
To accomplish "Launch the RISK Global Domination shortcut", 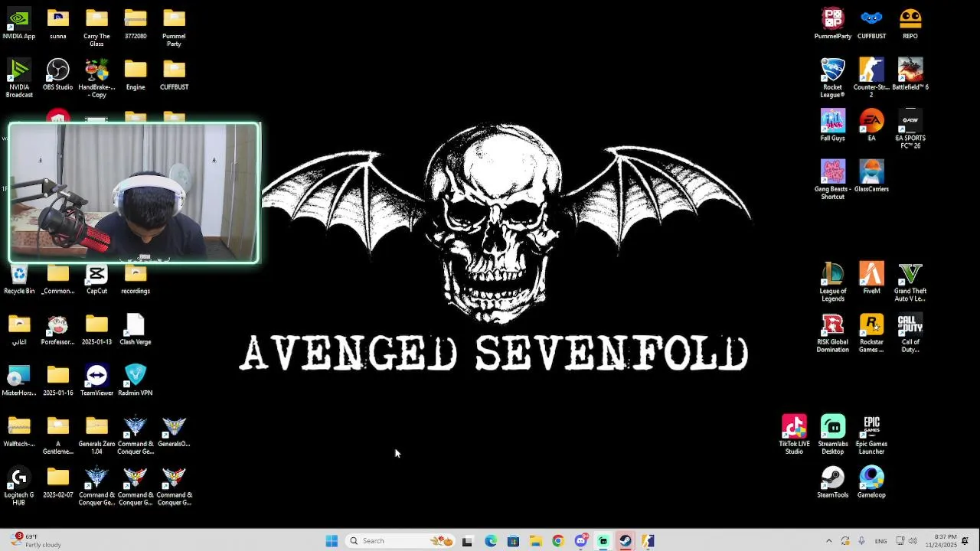I will tap(833, 334).
